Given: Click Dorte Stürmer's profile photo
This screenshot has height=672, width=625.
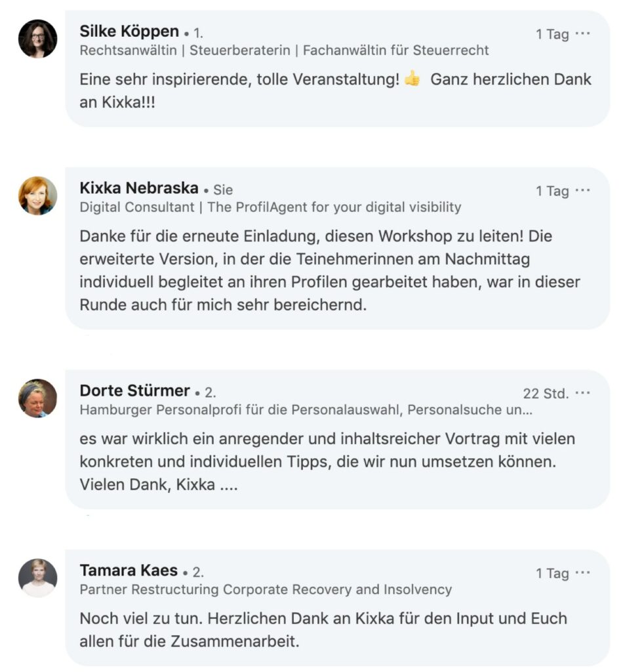Looking at the screenshot, I should (x=37, y=398).
